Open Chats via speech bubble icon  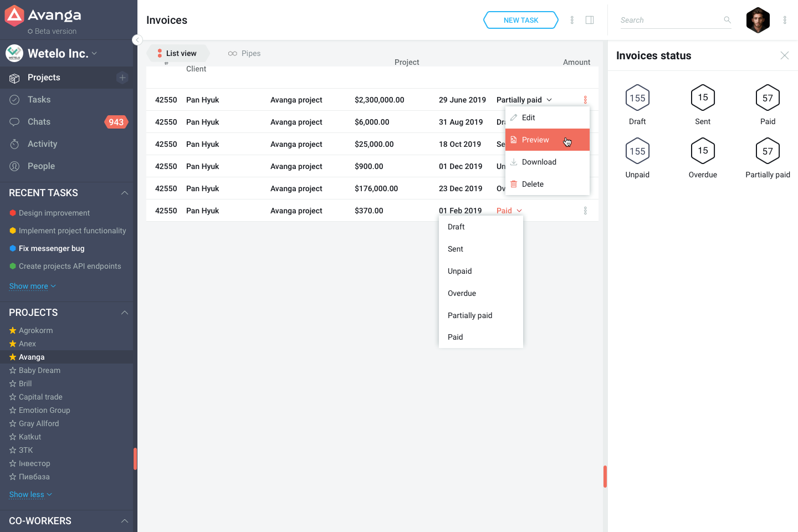pyautogui.click(x=14, y=122)
